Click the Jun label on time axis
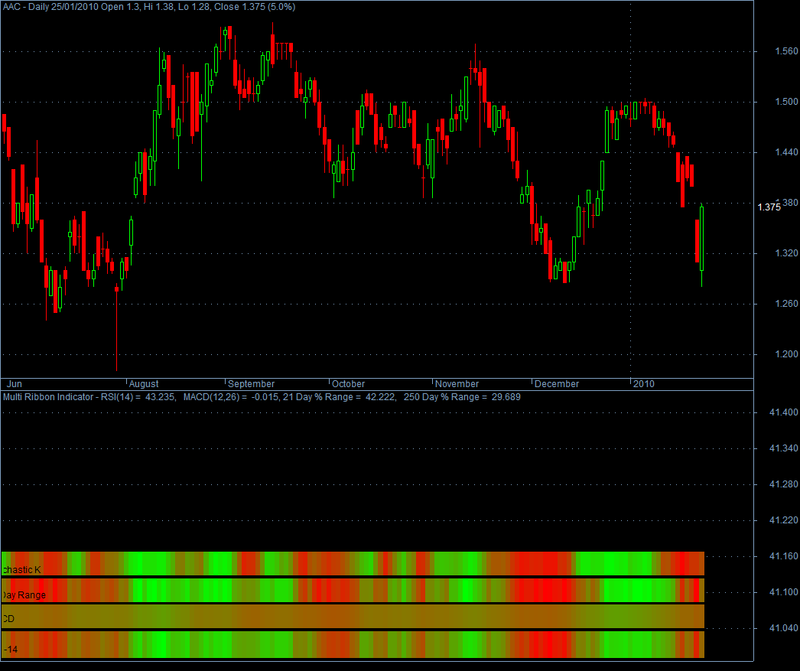 pyautogui.click(x=14, y=384)
